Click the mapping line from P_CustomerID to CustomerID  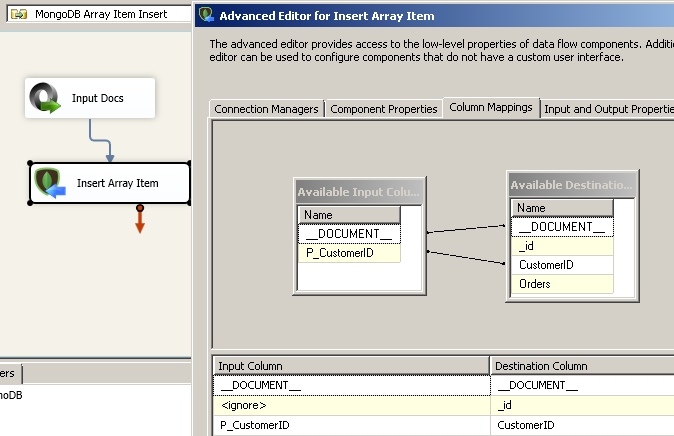(466, 257)
